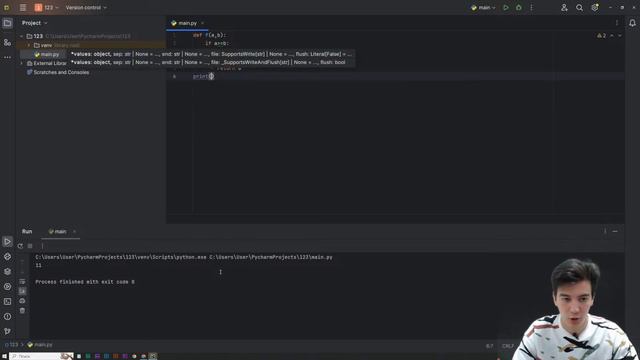Debug the main configuration
640x360 pixels.
tap(519, 7)
